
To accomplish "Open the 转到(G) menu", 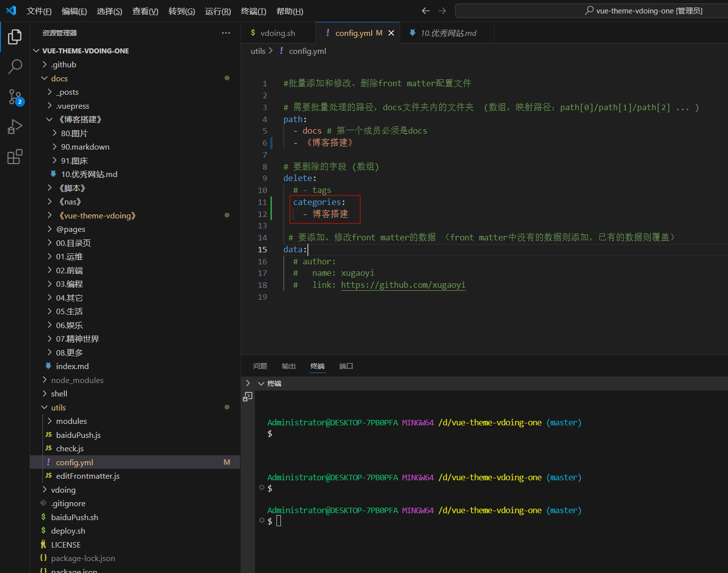I will [x=182, y=11].
